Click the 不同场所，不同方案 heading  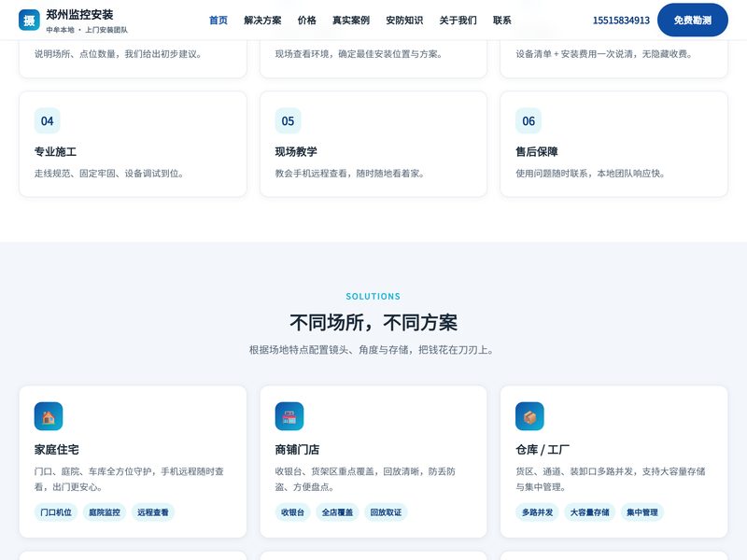373,323
